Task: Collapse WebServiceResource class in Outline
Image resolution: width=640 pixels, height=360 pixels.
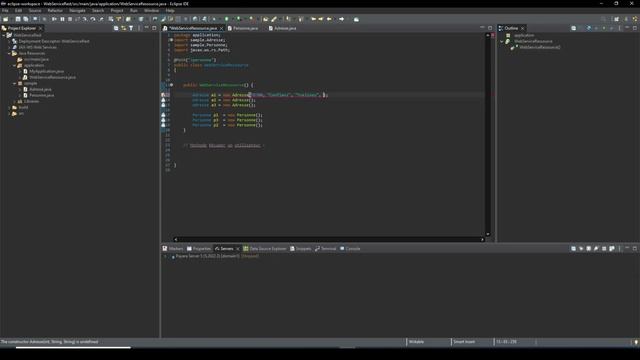Action: point(502,42)
